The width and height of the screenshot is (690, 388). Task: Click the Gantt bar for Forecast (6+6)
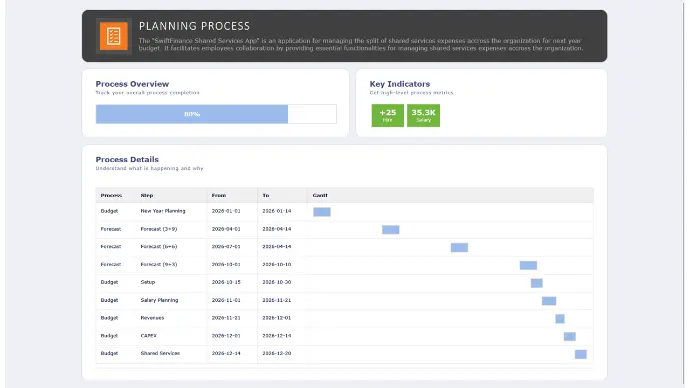pos(459,248)
